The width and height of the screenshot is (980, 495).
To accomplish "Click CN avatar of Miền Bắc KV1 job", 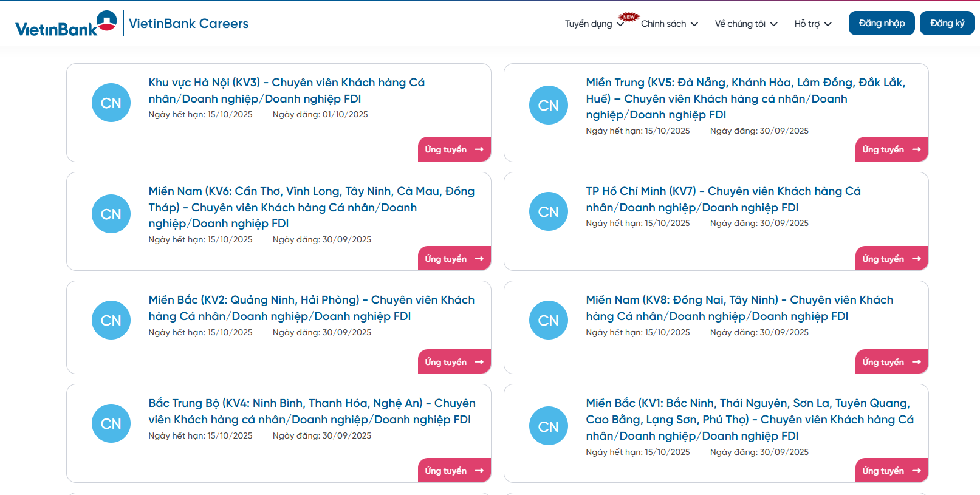I will click(x=549, y=426).
